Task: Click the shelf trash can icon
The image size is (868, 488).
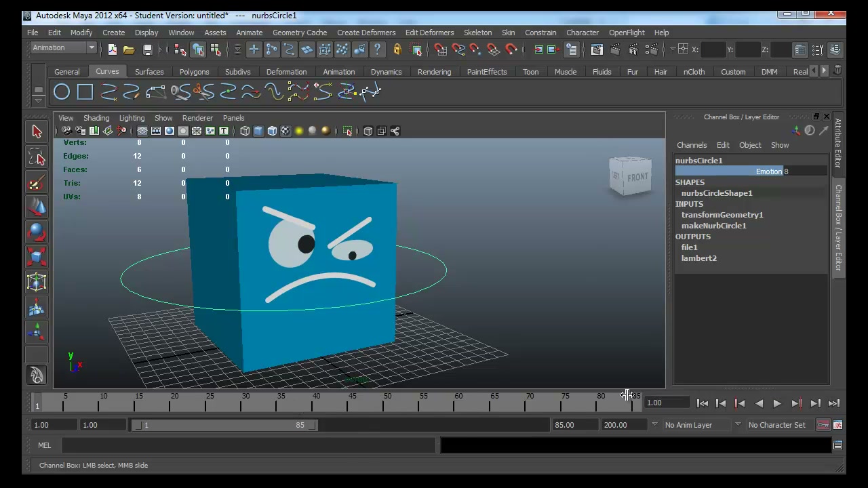Action: (837, 70)
